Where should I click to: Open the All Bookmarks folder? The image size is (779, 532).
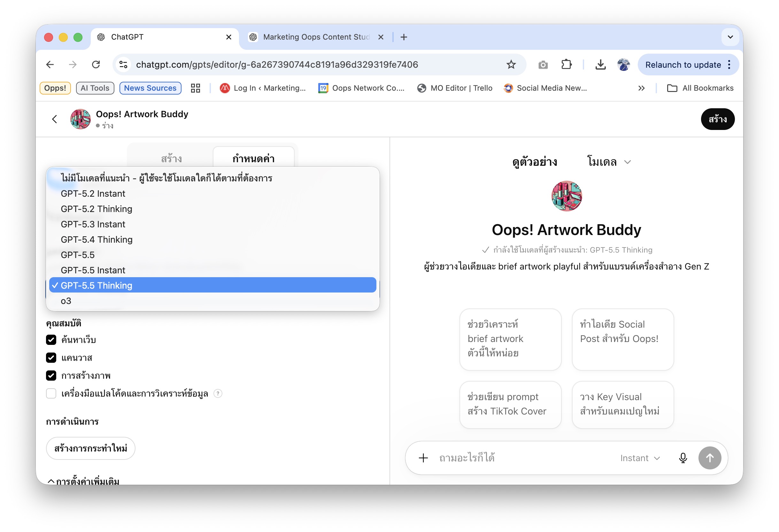(700, 88)
